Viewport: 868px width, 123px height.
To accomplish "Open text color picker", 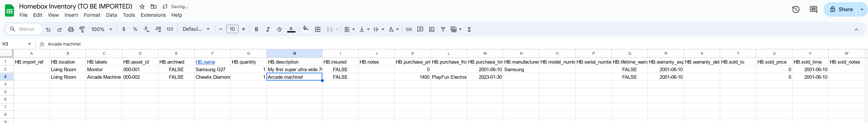I will (x=291, y=30).
